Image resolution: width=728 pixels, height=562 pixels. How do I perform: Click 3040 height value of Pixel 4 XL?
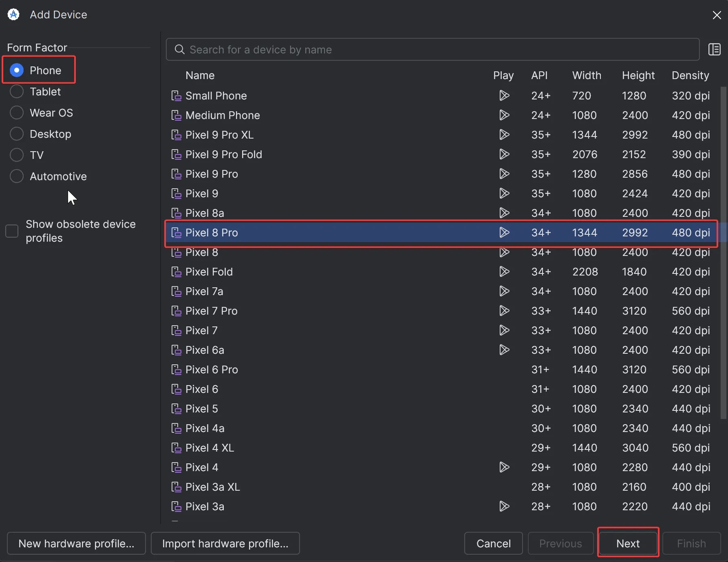(635, 448)
